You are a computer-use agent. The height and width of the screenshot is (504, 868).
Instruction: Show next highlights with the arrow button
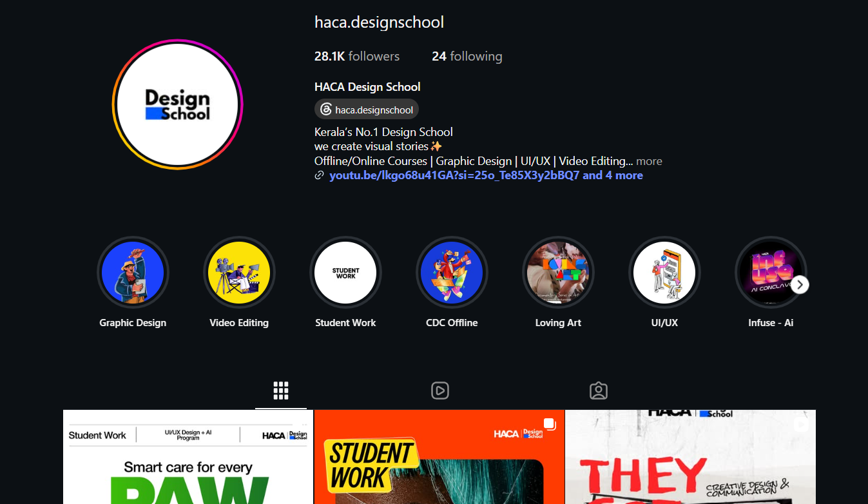pyautogui.click(x=800, y=284)
